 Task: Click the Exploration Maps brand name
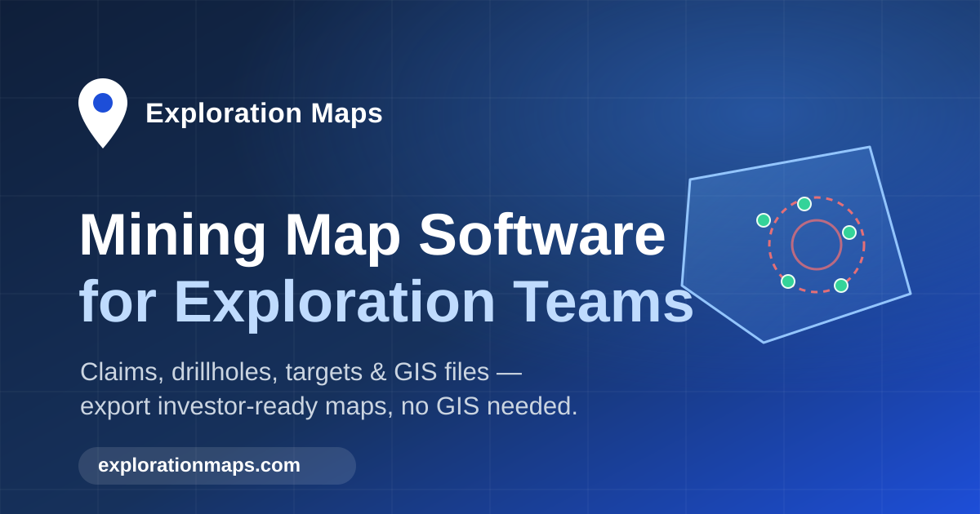(x=264, y=113)
